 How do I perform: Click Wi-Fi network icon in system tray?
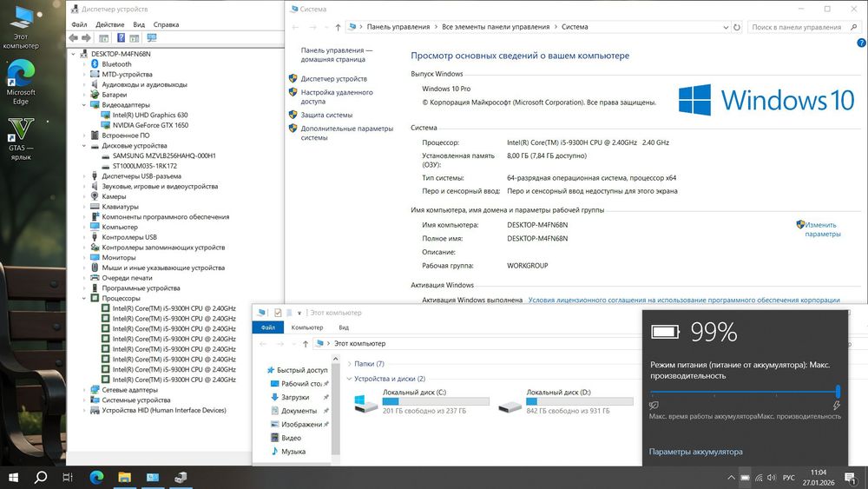(759, 478)
